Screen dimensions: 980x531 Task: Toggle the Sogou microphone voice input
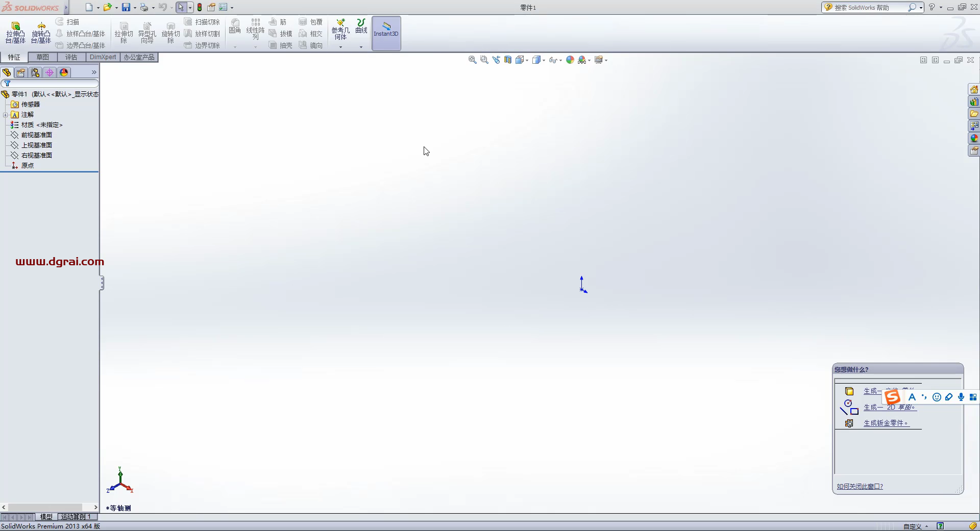pos(961,397)
